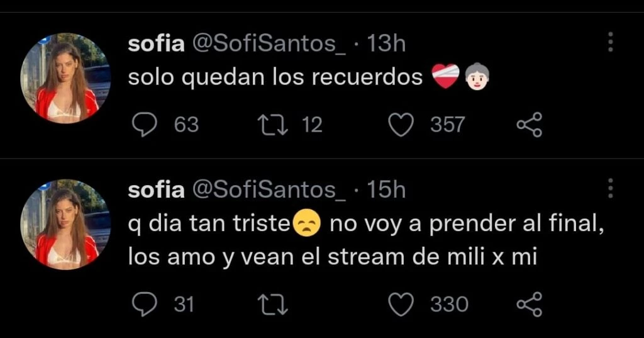Click the @SofiSantos_ handle on first tweet
Viewport: 644px width, 338px height.
click(268, 44)
